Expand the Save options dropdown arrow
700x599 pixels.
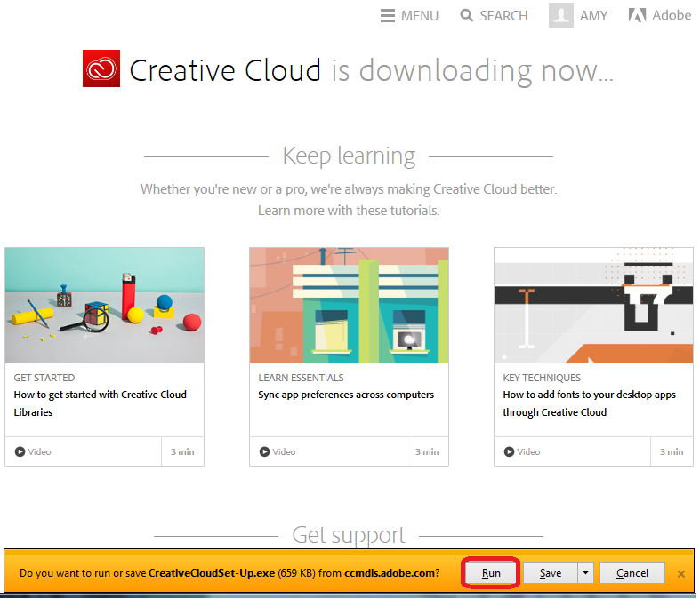586,572
